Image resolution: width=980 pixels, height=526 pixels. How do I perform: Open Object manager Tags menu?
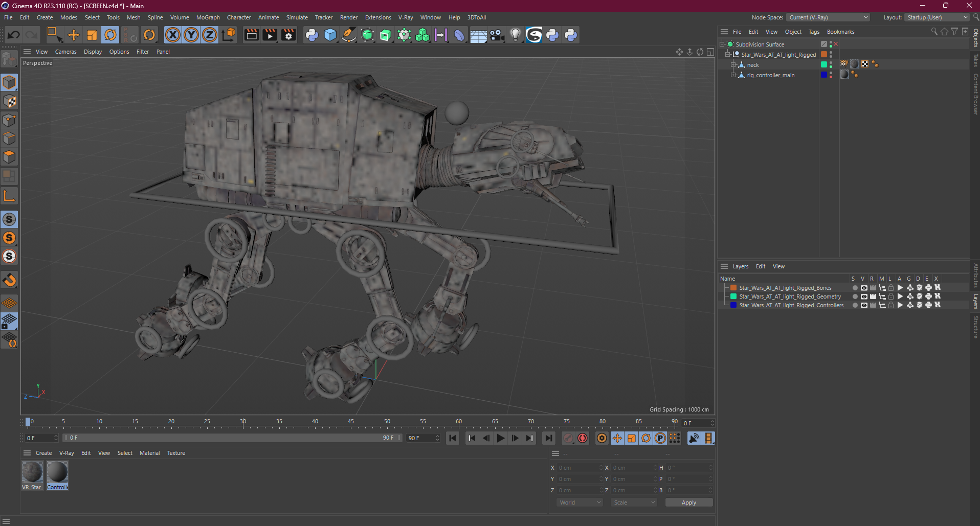tap(814, 32)
